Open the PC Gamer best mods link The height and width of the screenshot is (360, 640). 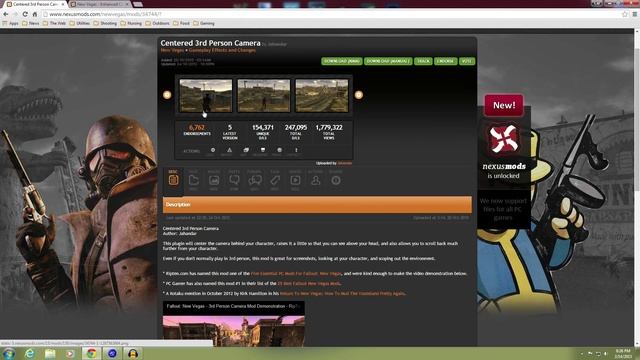[309, 283]
